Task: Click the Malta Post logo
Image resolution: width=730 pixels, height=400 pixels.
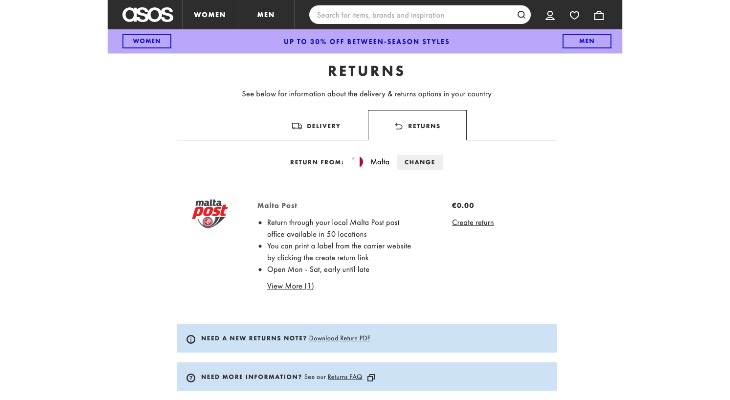Action: point(210,213)
